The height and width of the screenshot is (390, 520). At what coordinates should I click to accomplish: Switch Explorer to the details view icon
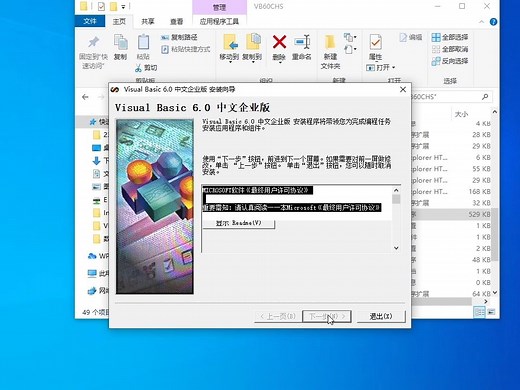tap(479, 312)
